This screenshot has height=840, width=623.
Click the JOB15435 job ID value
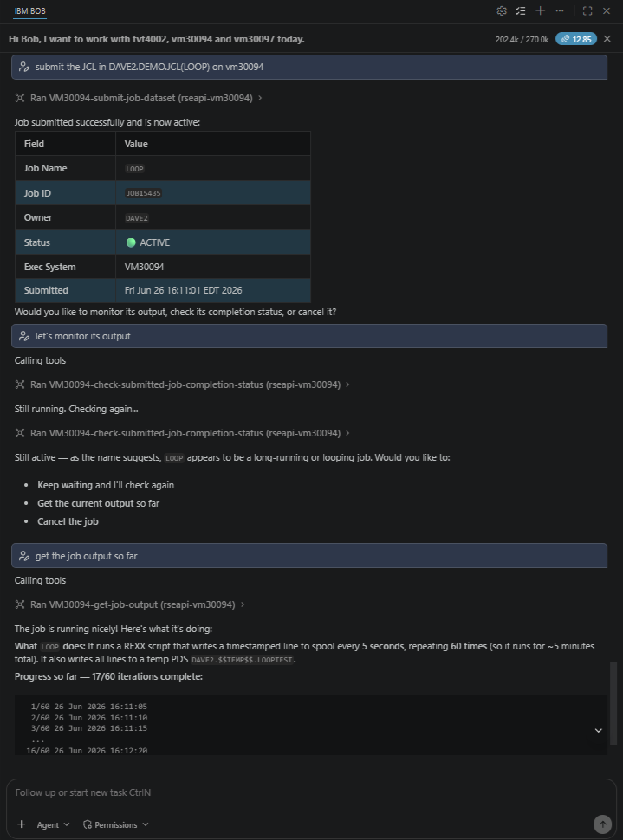click(x=143, y=193)
